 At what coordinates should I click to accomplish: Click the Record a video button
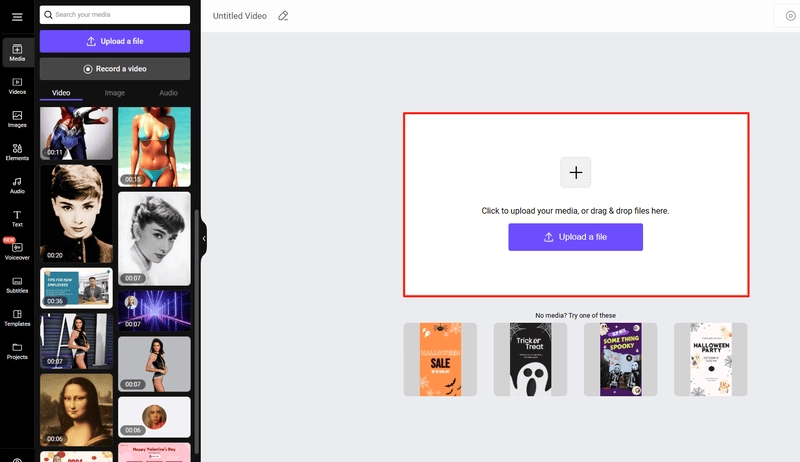pyautogui.click(x=115, y=69)
